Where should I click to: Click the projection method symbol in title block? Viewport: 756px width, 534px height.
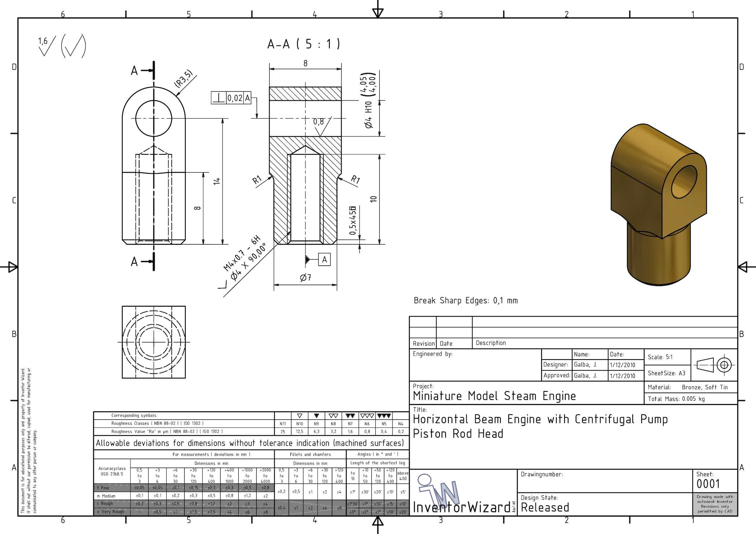(714, 365)
